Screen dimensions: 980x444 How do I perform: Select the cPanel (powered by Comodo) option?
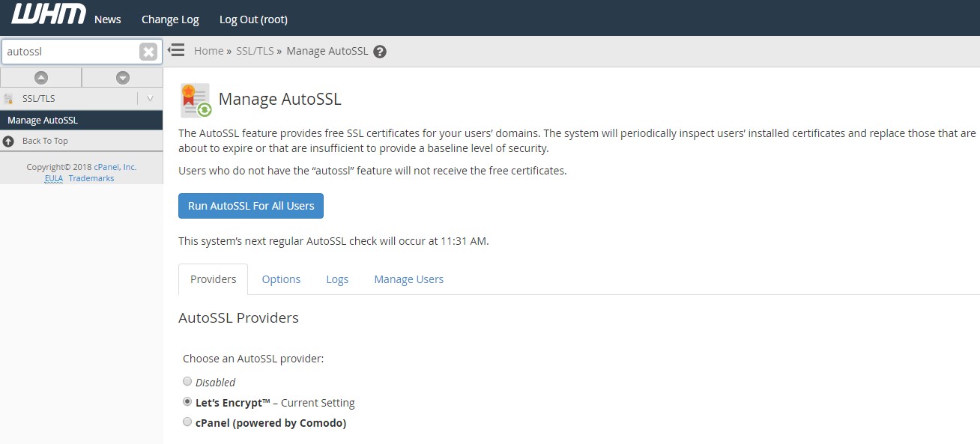[187, 422]
